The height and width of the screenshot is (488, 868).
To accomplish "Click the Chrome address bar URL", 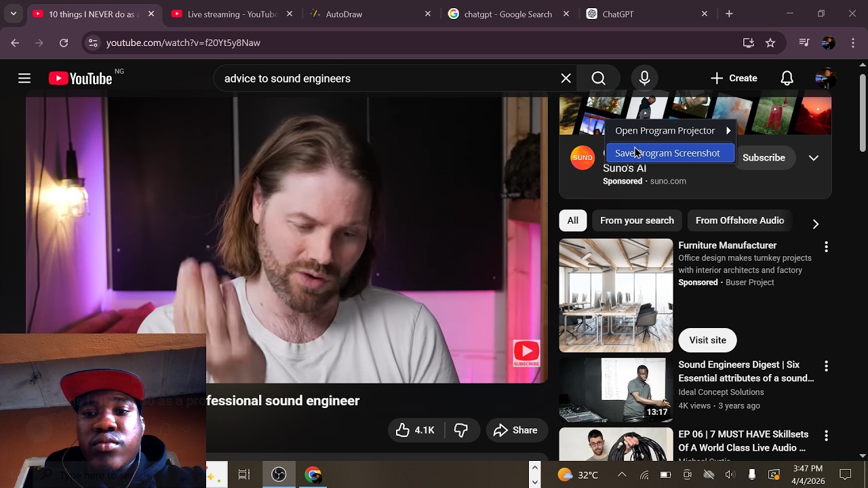I will pos(183,43).
